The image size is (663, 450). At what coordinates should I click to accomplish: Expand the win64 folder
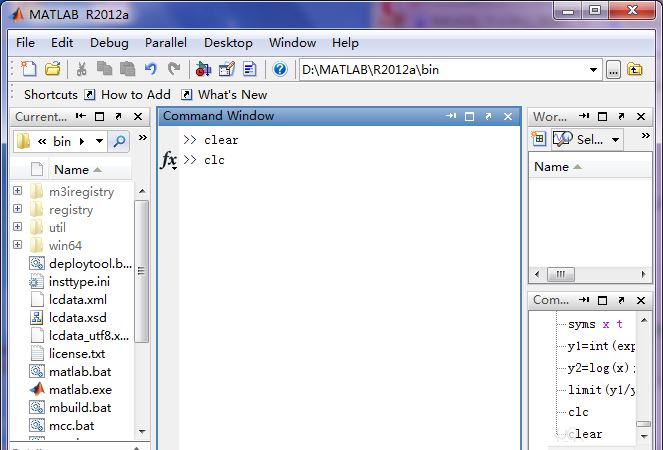(x=17, y=244)
